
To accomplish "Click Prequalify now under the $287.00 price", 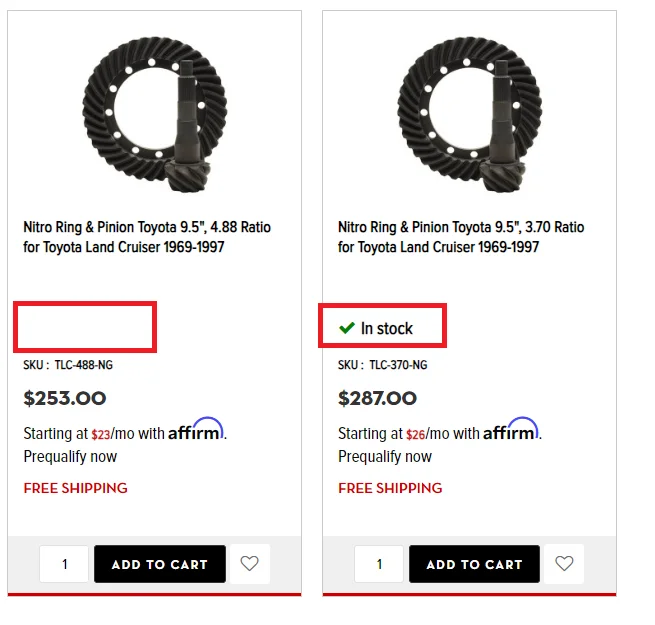I will click(x=385, y=457).
